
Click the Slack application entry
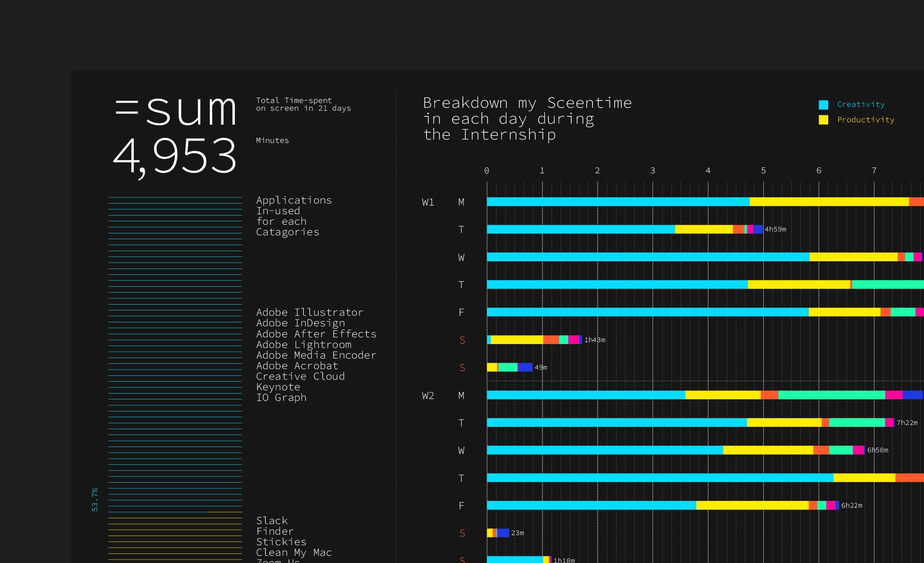pyautogui.click(x=272, y=521)
